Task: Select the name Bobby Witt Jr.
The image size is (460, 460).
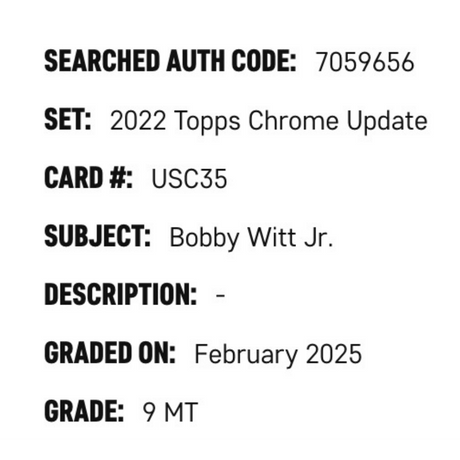Action: 251,238
